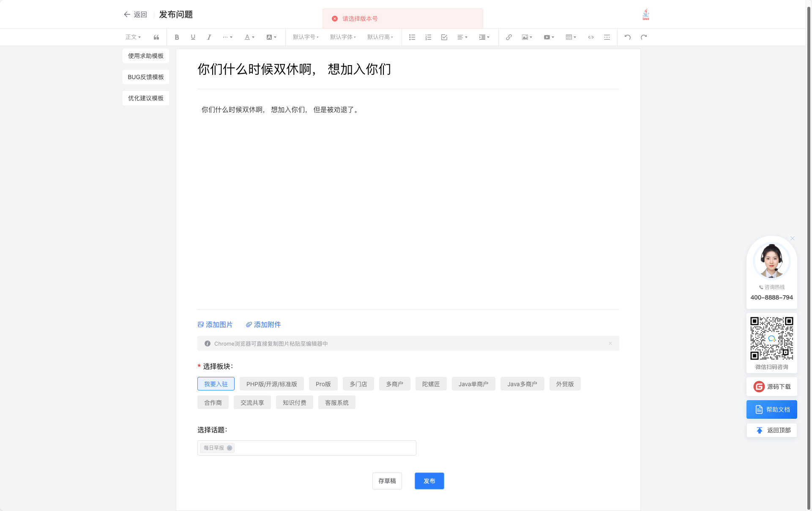Save post with 存草稿 button
Screen dimensions: 812x511
[x=387, y=481]
